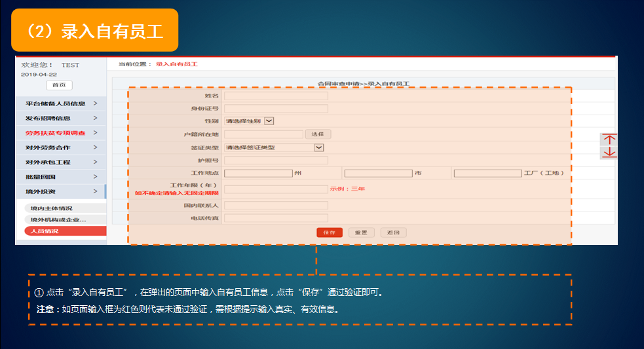Click the 重置 reset button
Viewport: 644px width, 349px height.
[x=361, y=232]
